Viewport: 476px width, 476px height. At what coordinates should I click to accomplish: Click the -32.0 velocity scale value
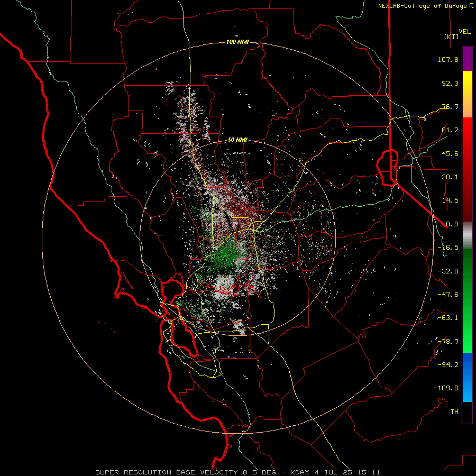click(x=448, y=271)
